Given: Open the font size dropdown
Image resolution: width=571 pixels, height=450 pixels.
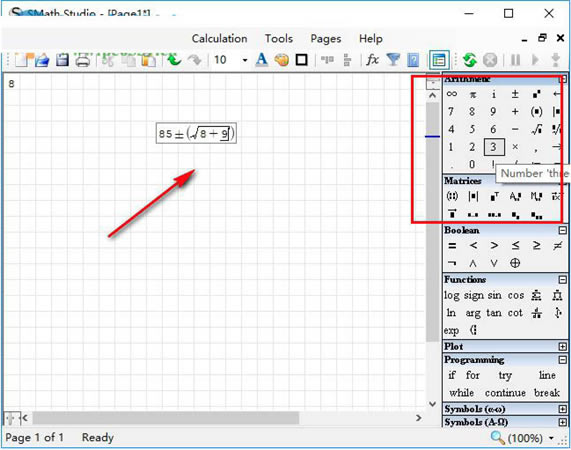Looking at the screenshot, I should click(245, 60).
